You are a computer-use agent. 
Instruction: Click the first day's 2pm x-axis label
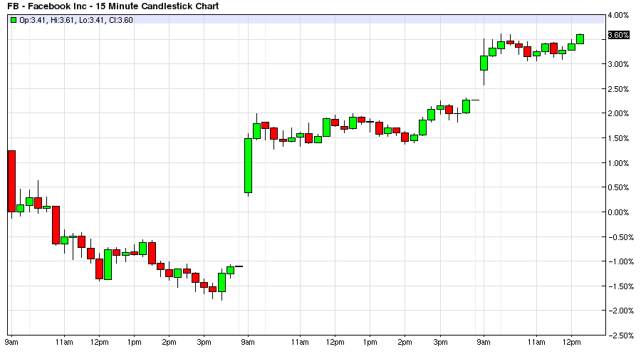(x=169, y=343)
